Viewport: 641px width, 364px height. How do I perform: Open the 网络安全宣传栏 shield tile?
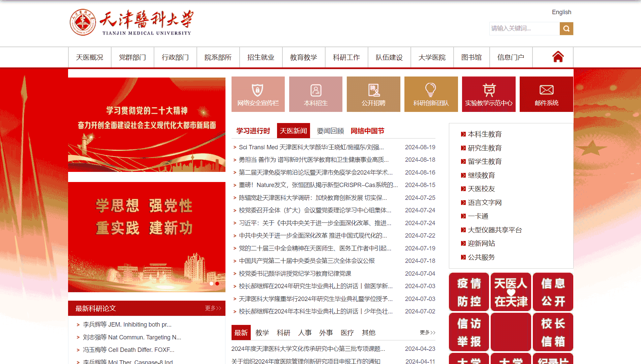pos(258,94)
